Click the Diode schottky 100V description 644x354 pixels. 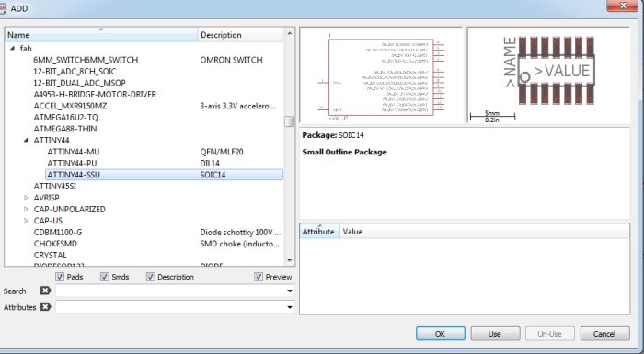(241, 233)
